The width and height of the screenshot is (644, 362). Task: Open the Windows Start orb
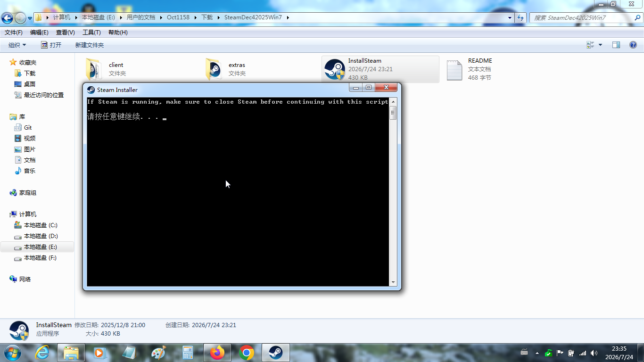point(12,353)
